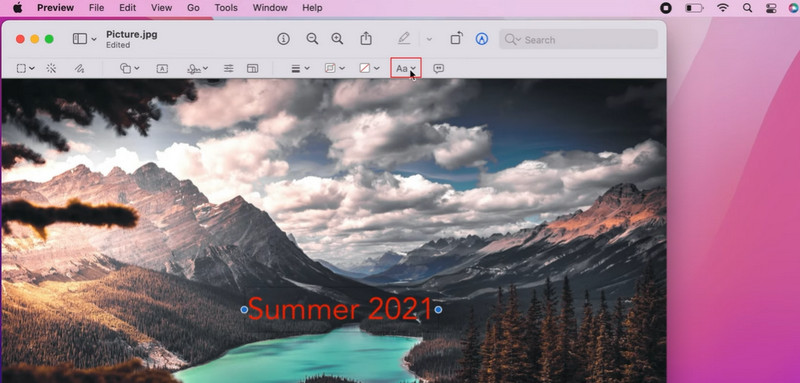The height and width of the screenshot is (383, 800).
Task: Open the Tools menu
Action: pos(226,8)
